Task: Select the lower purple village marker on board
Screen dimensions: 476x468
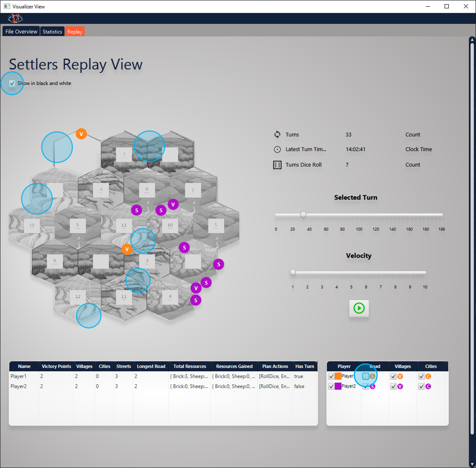Action: click(x=196, y=288)
